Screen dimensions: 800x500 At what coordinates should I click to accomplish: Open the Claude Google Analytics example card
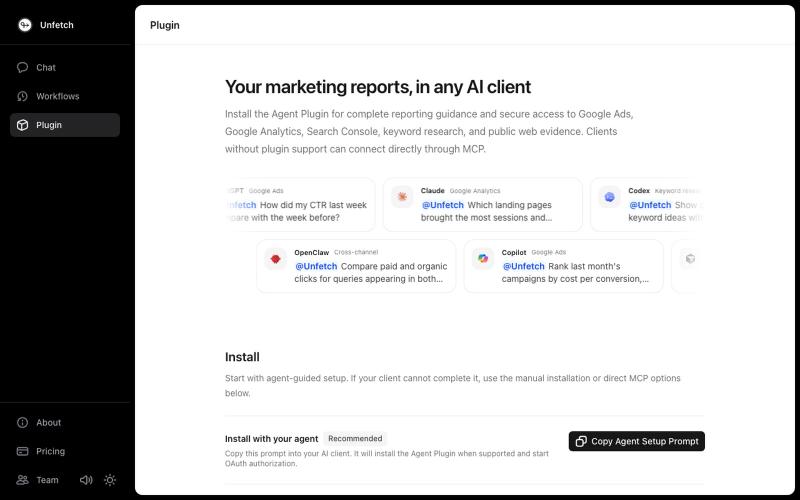tap(483, 205)
